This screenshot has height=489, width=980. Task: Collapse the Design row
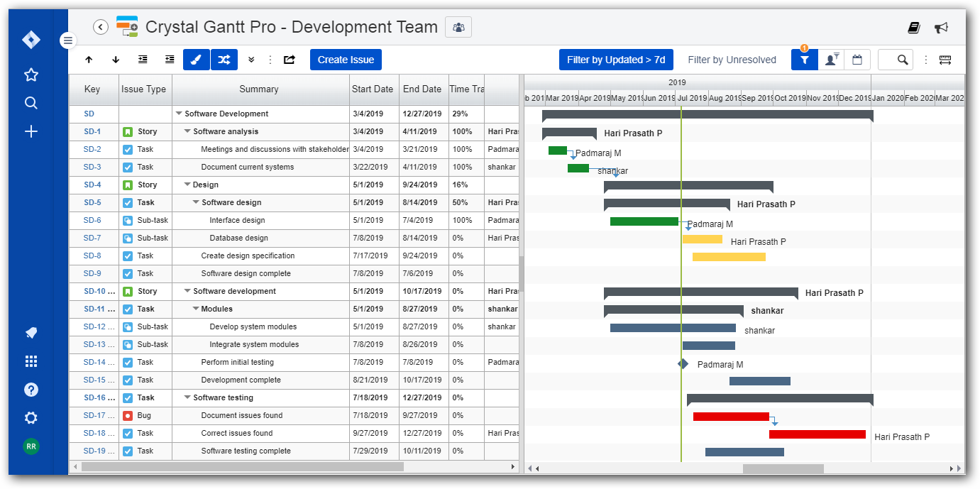tap(187, 185)
